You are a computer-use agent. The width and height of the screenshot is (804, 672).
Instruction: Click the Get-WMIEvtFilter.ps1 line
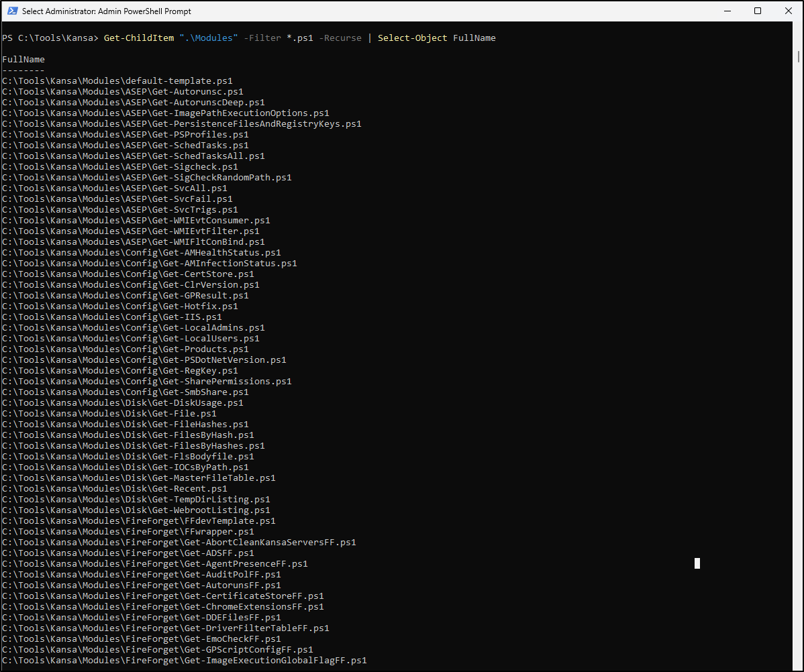click(x=131, y=231)
